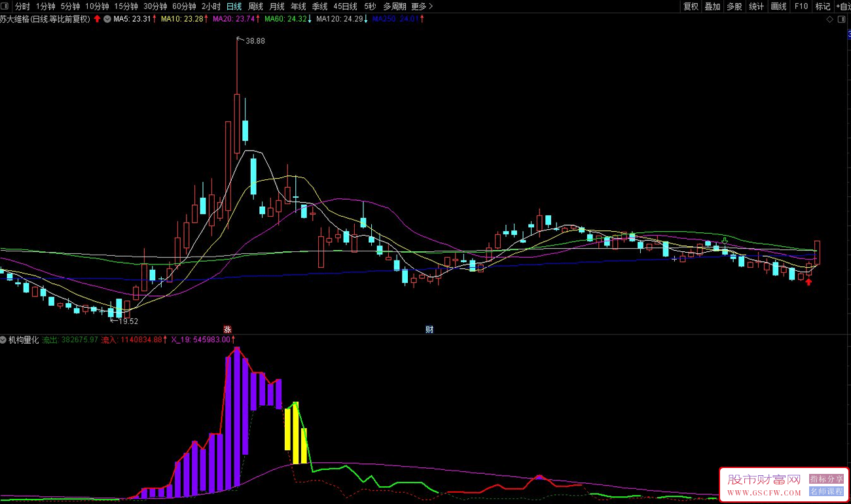Click the small green down-arrow signal above candles
This screenshot has width=851, height=504.
(725, 241)
